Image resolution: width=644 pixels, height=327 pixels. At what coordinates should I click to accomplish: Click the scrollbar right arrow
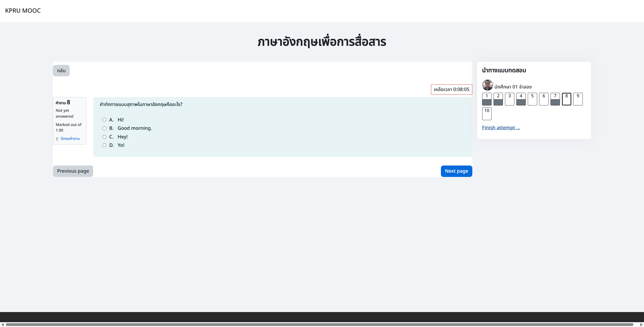641,324
